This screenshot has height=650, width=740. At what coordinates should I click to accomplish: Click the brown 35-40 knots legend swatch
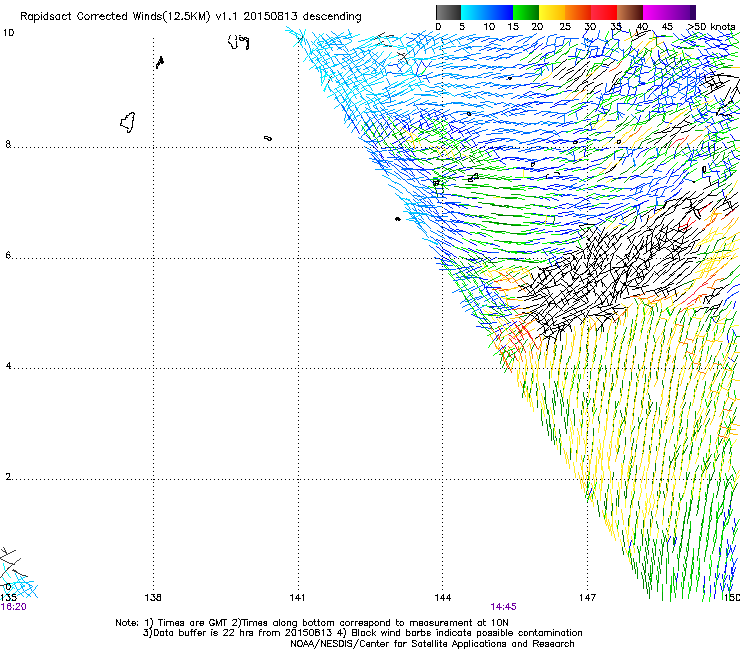pos(630,12)
